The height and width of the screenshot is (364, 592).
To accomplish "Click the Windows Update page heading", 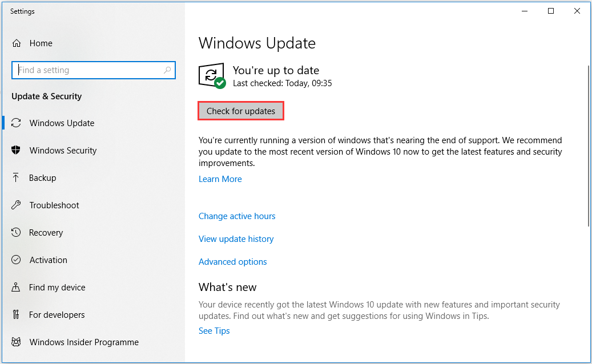I will point(257,43).
